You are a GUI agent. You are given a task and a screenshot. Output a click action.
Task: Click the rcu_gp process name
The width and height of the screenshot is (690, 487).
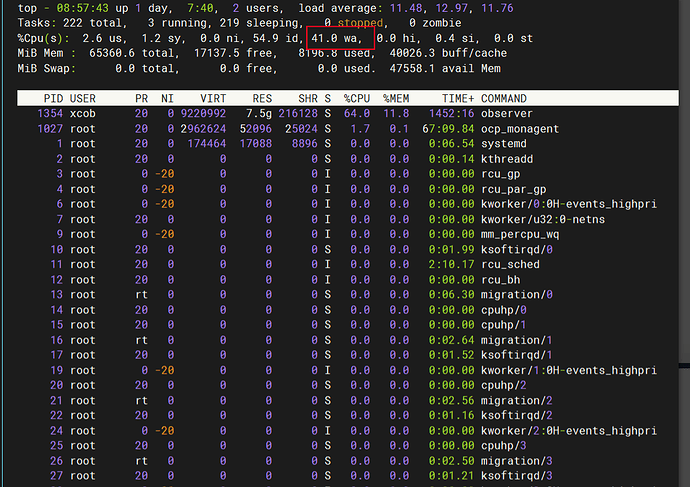click(500, 174)
